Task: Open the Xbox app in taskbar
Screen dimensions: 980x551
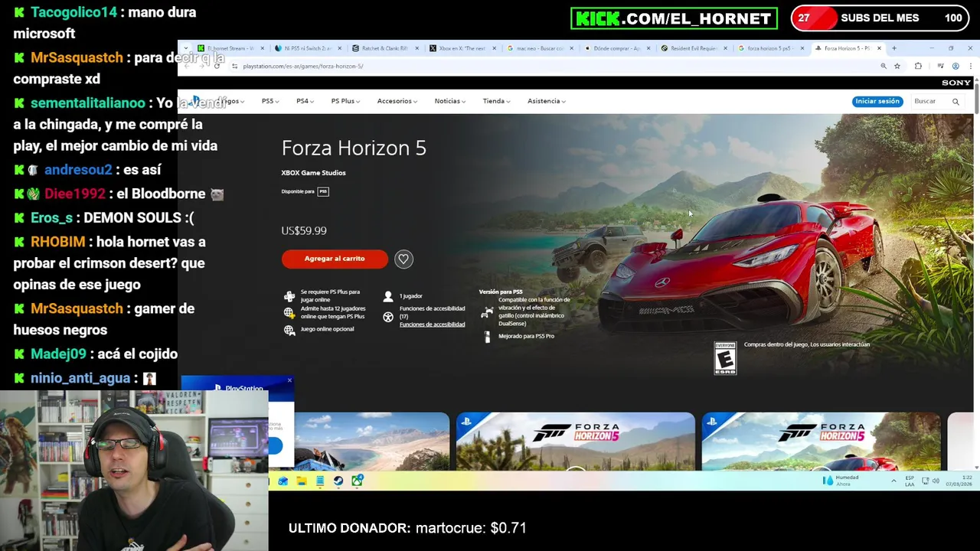Action: [x=357, y=481]
